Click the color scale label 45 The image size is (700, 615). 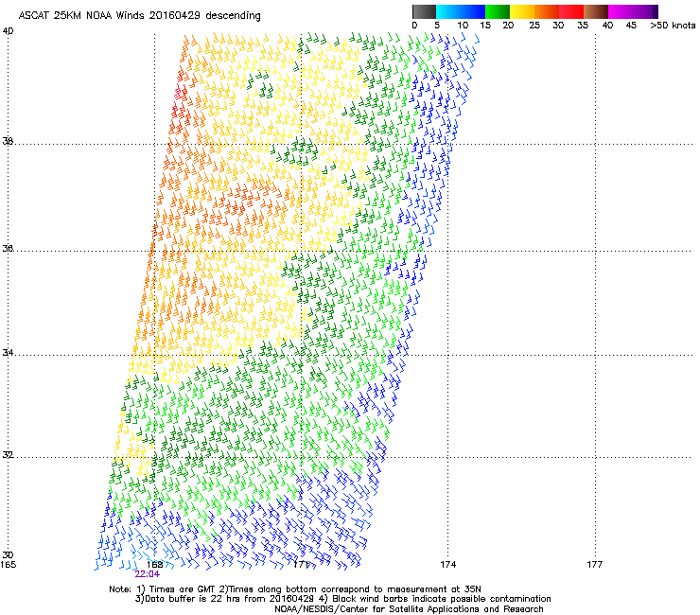(x=631, y=26)
